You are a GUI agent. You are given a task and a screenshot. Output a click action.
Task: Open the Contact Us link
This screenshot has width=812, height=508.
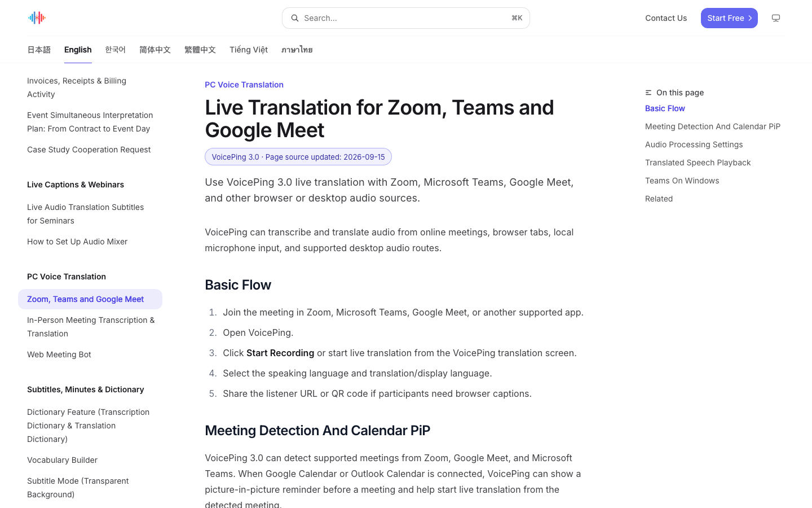pos(666,18)
